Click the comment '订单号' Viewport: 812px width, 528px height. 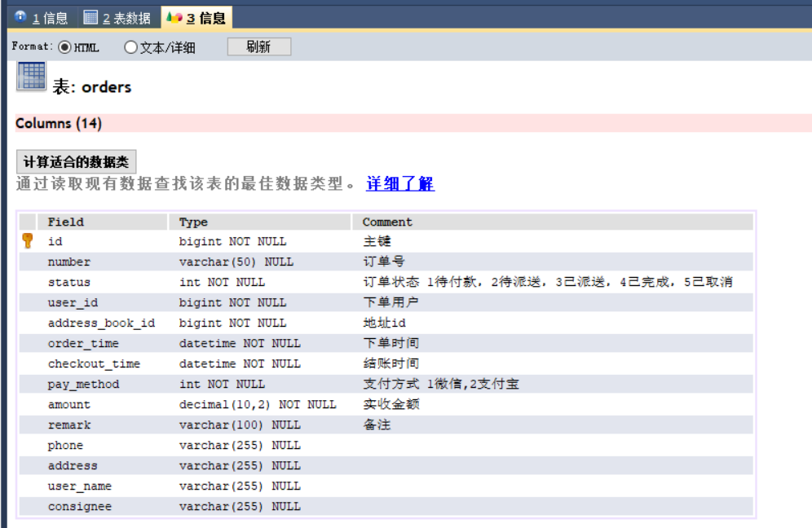point(384,262)
